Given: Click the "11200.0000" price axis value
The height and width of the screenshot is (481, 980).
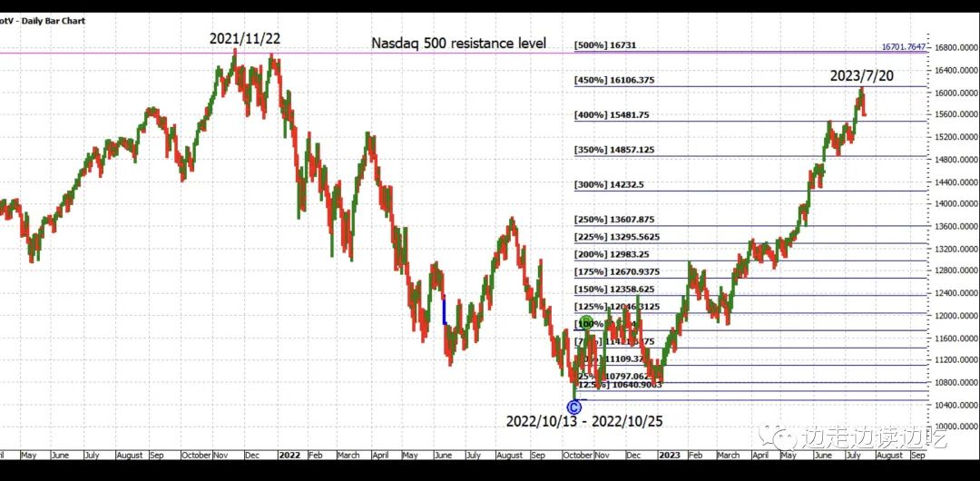Looking at the screenshot, I should coord(956,360).
